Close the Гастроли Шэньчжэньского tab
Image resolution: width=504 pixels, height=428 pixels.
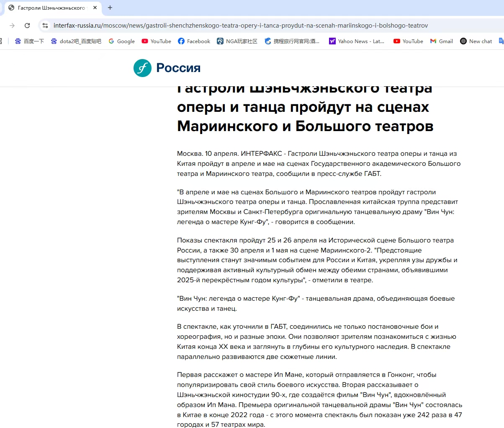tap(95, 8)
